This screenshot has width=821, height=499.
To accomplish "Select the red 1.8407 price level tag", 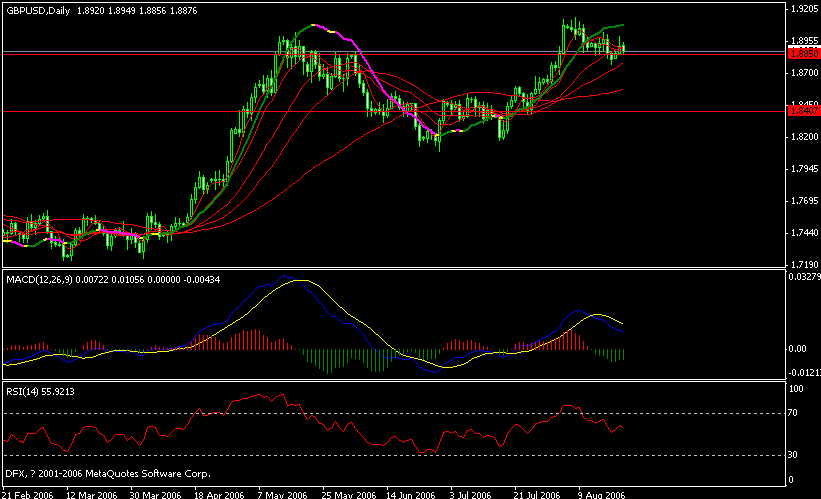I will point(804,111).
